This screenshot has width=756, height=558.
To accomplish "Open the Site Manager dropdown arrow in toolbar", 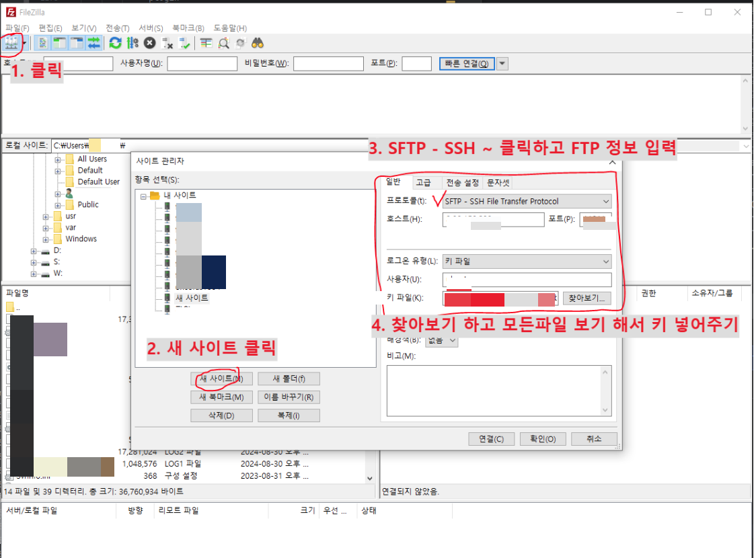I will click(25, 44).
